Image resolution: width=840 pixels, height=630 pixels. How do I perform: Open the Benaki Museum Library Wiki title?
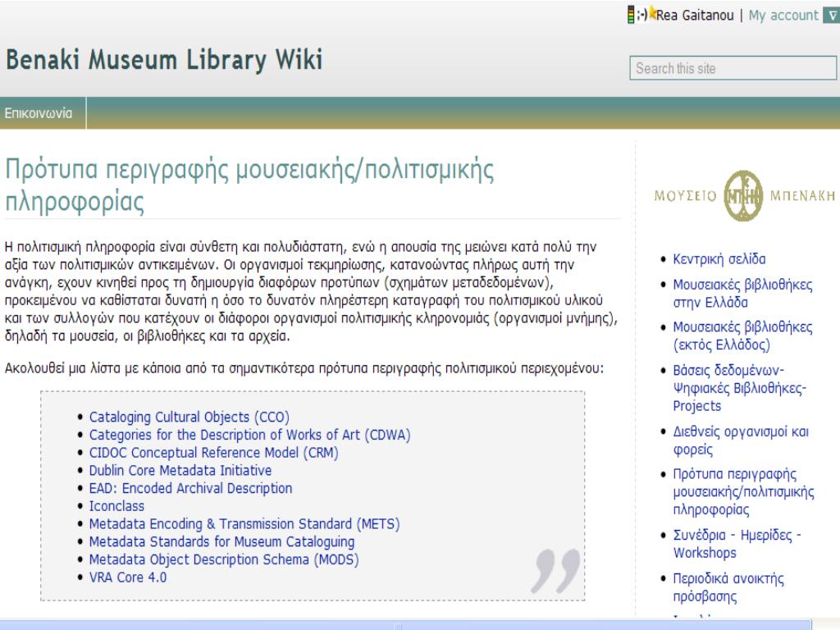coord(164,59)
